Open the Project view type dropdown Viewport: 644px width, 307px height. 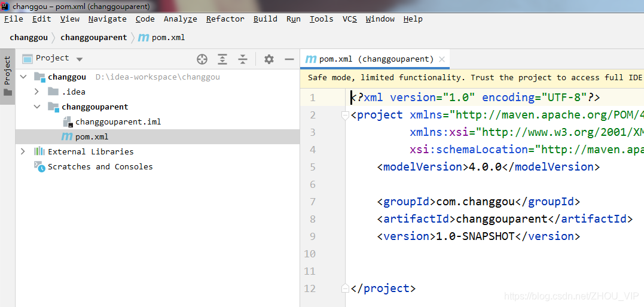(x=80, y=59)
